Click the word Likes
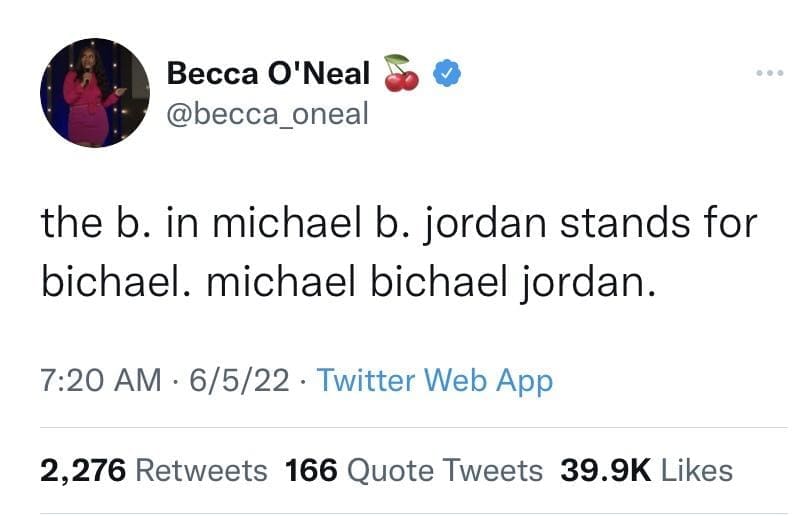The height and width of the screenshot is (516, 812). [x=698, y=469]
